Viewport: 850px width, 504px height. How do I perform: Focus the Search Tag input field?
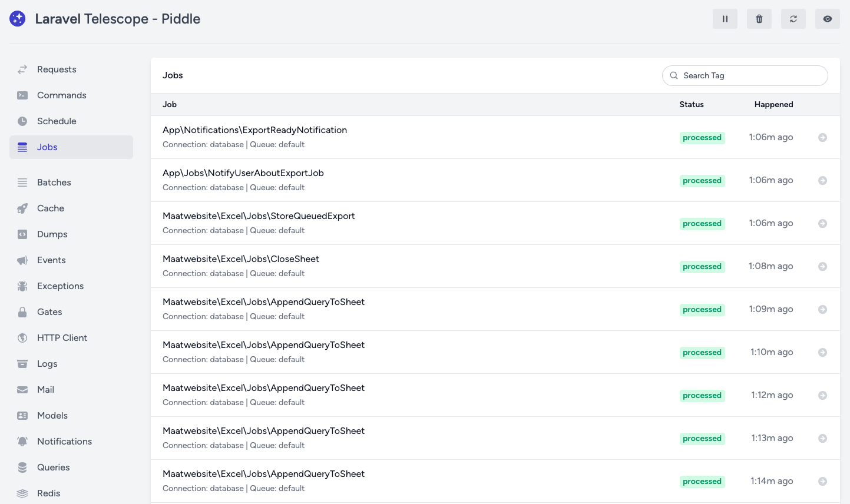[x=745, y=75]
